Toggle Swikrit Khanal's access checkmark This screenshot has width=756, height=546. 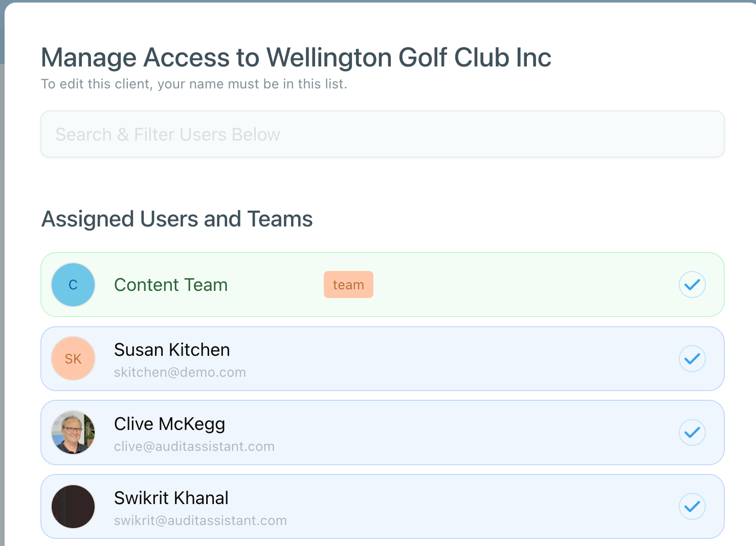coord(692,507)
